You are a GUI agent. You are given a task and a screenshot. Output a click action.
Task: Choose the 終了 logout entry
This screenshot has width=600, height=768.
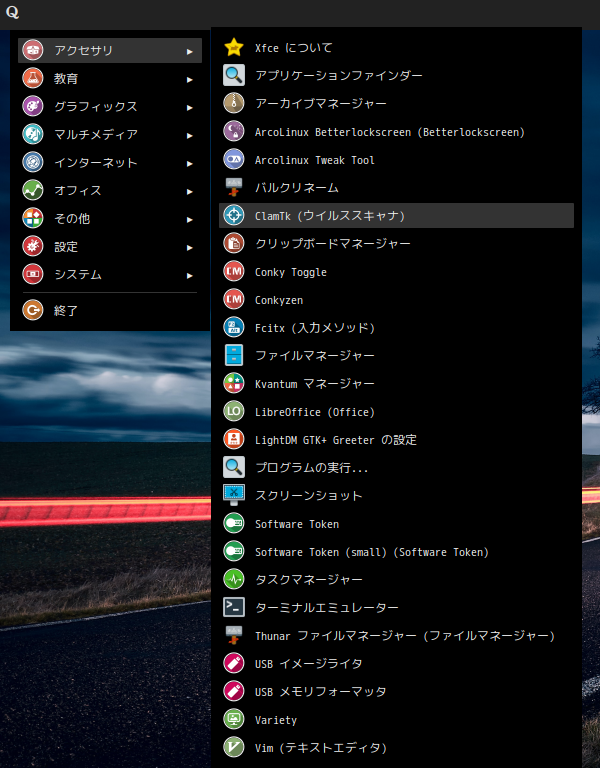tap(110, 310)
